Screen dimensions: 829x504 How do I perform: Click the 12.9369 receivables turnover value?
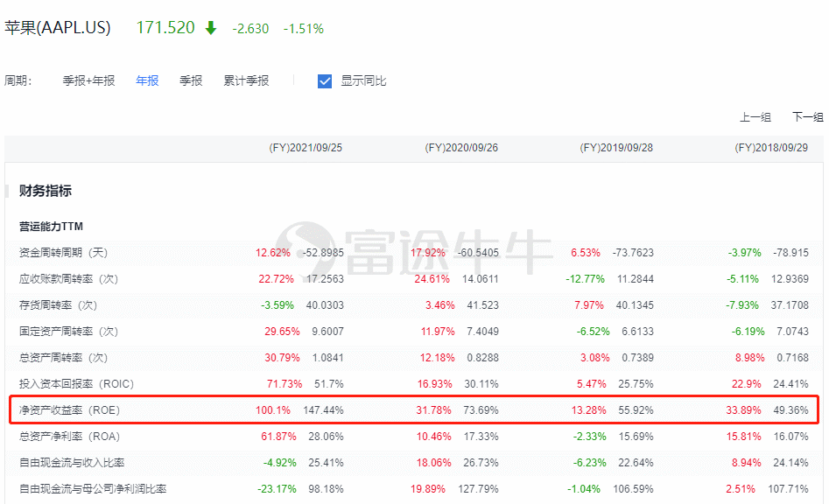point(790,279)
